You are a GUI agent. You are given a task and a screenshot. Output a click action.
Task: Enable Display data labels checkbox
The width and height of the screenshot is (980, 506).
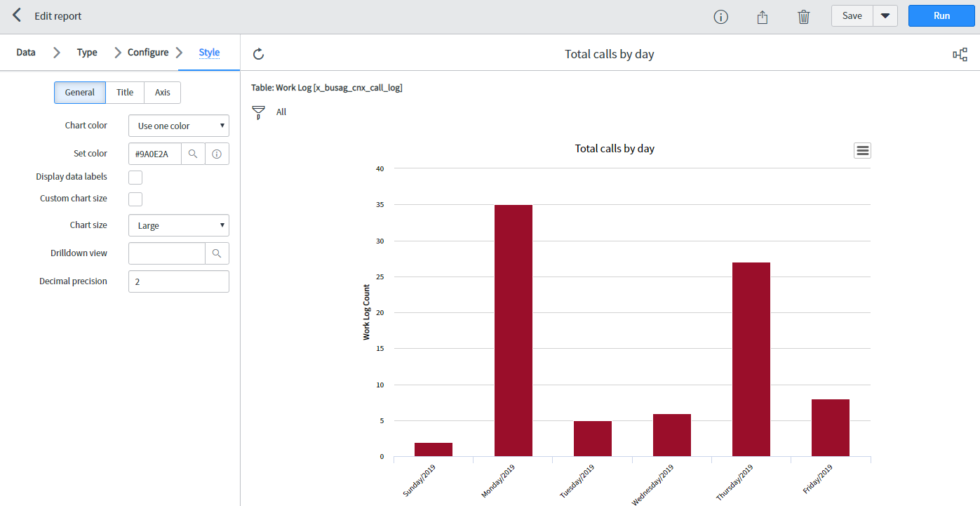[135, 178]
